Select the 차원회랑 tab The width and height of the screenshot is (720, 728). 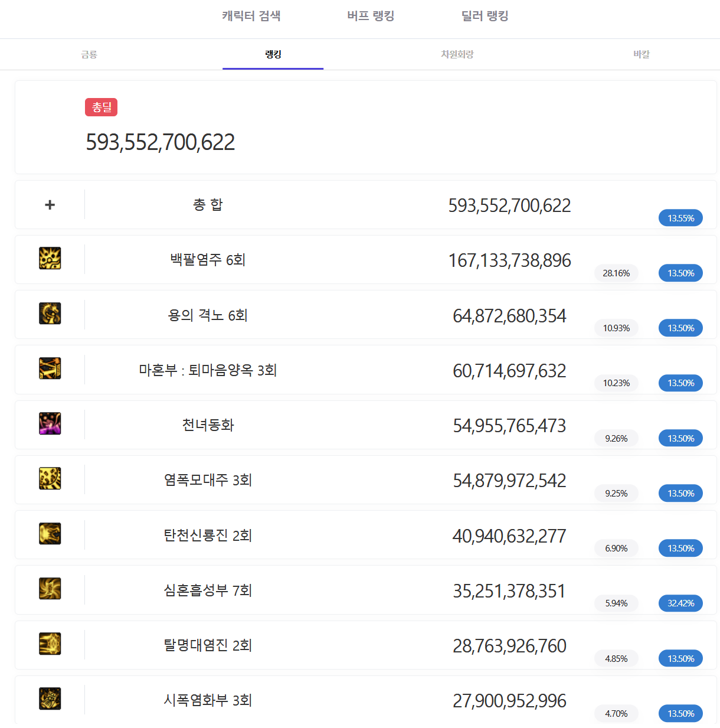pyautogui.click(x=457, y=54)
